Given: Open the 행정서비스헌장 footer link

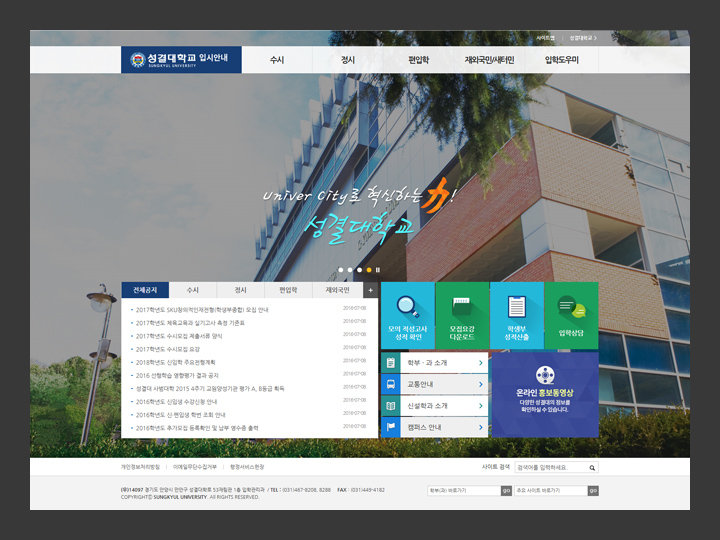Looking at the screenshot, I should click(247, 467).
